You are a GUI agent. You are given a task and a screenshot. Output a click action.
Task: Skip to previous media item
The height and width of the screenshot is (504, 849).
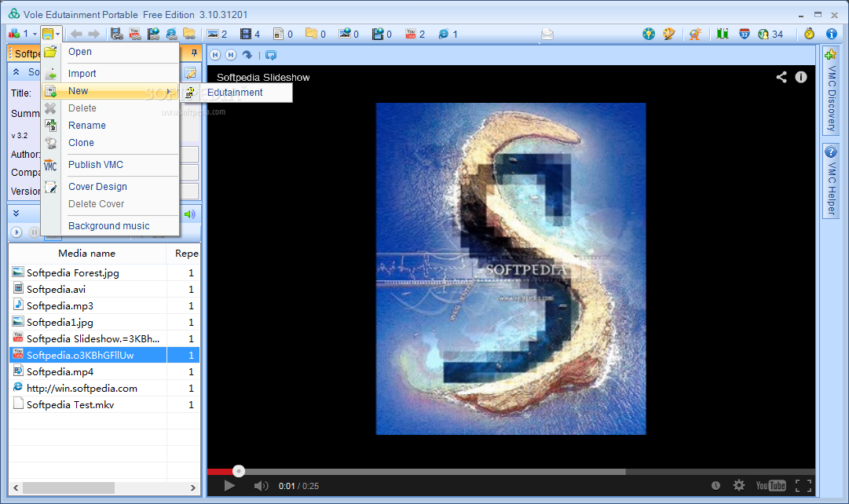point(215,55)
